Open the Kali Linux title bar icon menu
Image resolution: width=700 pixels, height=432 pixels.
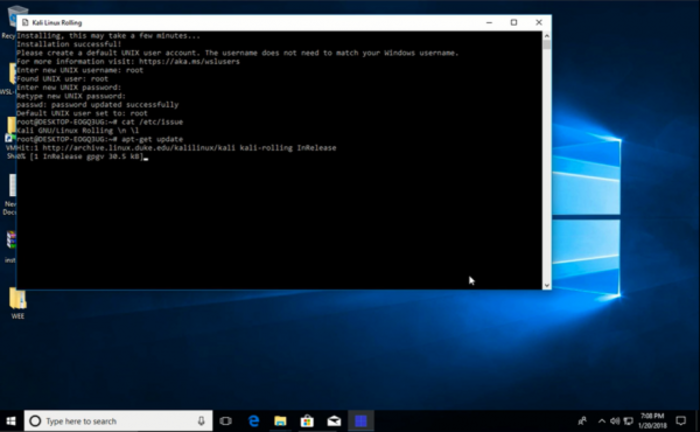click(x=24, y=21)
